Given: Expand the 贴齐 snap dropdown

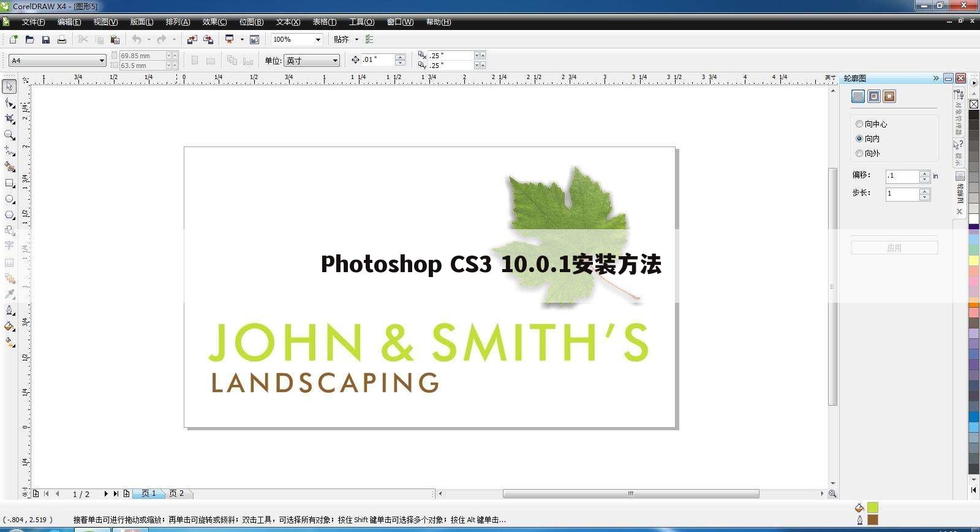Looking at the screenshot, I should click(x=356, y=39).
